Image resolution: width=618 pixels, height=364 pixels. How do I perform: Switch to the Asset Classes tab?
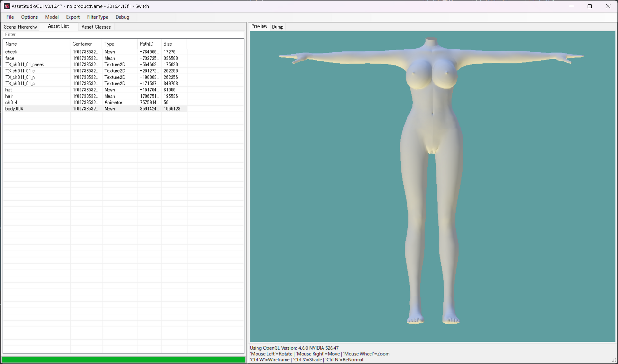(x=96, y=27)
